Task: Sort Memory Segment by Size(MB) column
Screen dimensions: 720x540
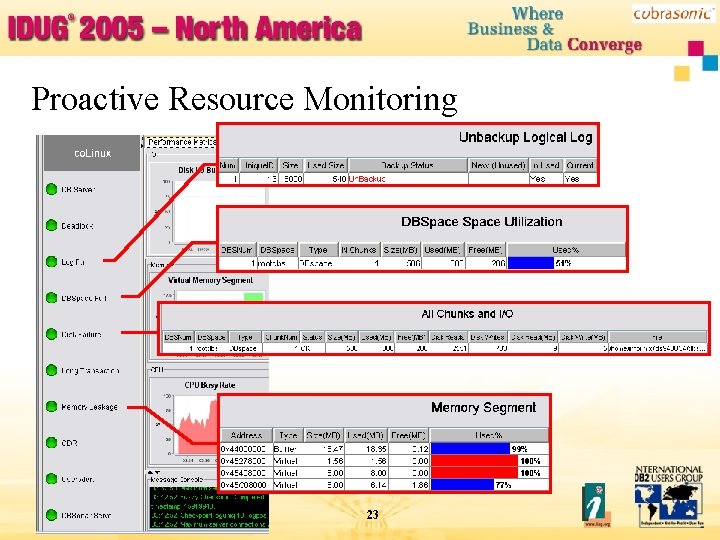Action: click(x=323, y=435)
